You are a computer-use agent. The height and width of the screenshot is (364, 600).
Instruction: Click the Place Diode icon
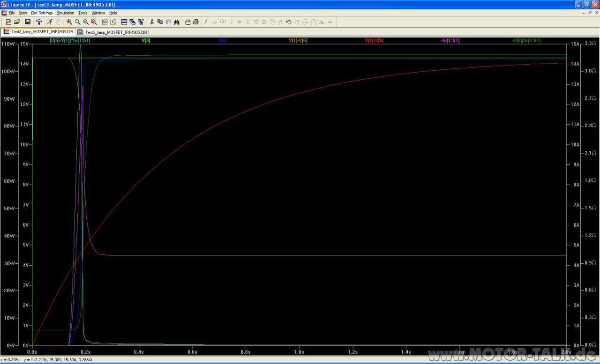click(x=256, y=22)
